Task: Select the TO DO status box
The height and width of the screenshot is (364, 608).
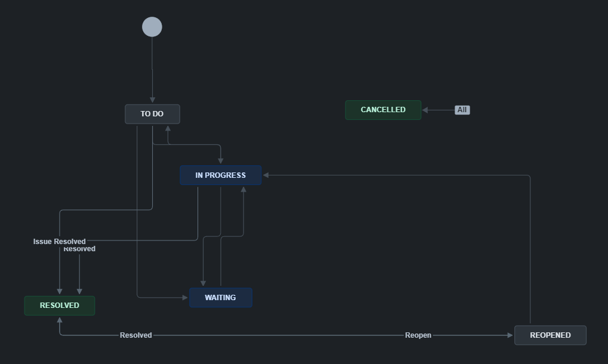Action: 152,114
